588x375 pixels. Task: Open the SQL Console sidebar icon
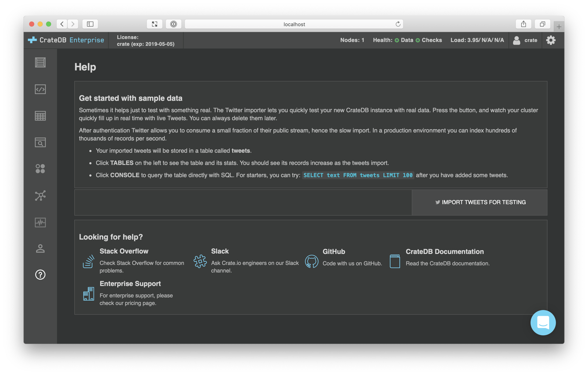pyautogui.click(x=40, y=89)
